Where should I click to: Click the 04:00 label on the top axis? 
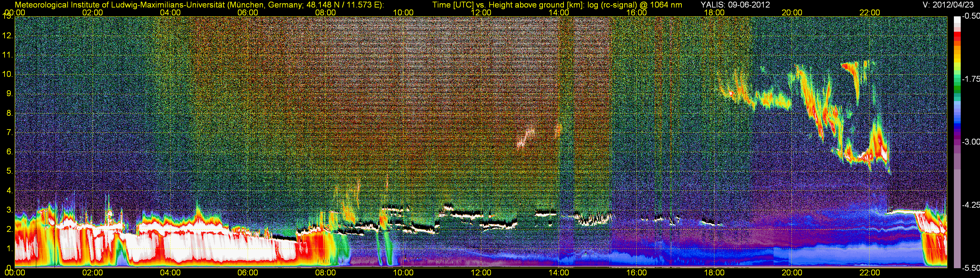170,12
